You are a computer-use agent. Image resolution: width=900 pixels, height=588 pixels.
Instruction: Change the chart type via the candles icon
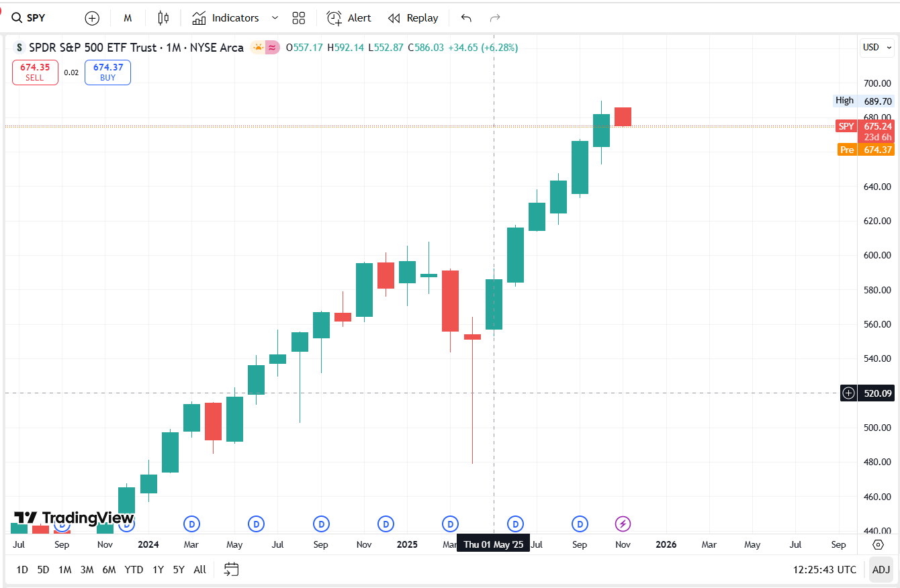pos(163,18)
